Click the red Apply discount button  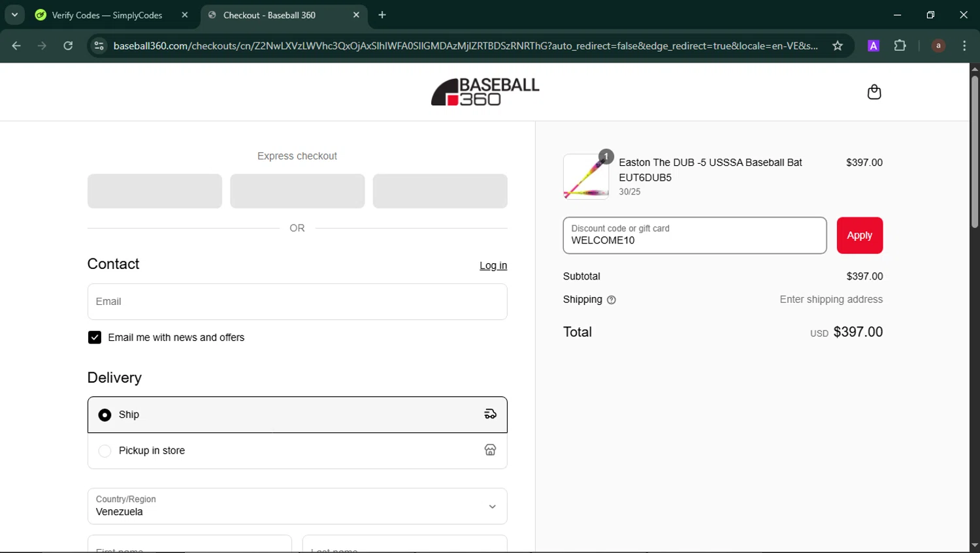pos(860,236)
